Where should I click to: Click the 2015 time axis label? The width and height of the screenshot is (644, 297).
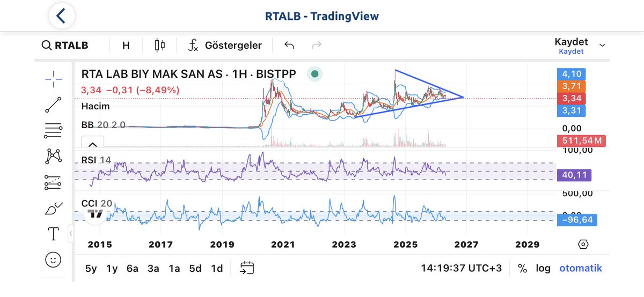pyautogui.click(x=99, y=244)
